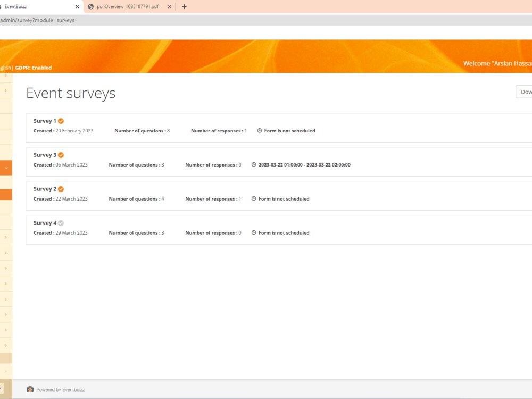Image resolution: width=532 pixels, height=399 pixels.
Task: Click the Eventbuizz logo icon in footer
Action: (x=30, y=389)
